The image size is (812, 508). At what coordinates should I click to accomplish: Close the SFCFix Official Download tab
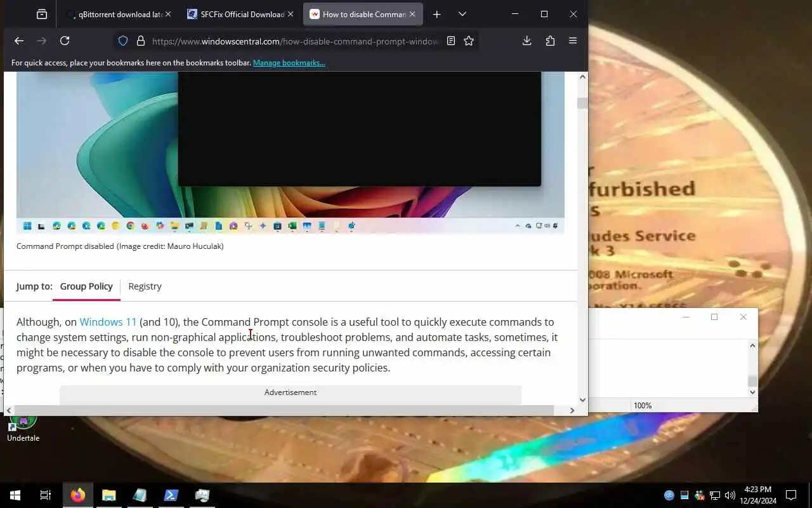pyautogui.click(x=291, y=14)
